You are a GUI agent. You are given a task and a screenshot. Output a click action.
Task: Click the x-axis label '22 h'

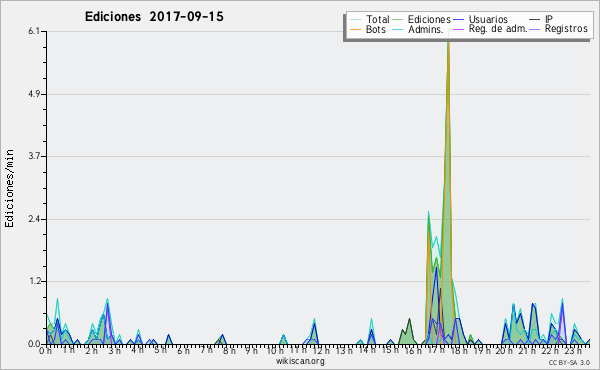click(550, 351)
